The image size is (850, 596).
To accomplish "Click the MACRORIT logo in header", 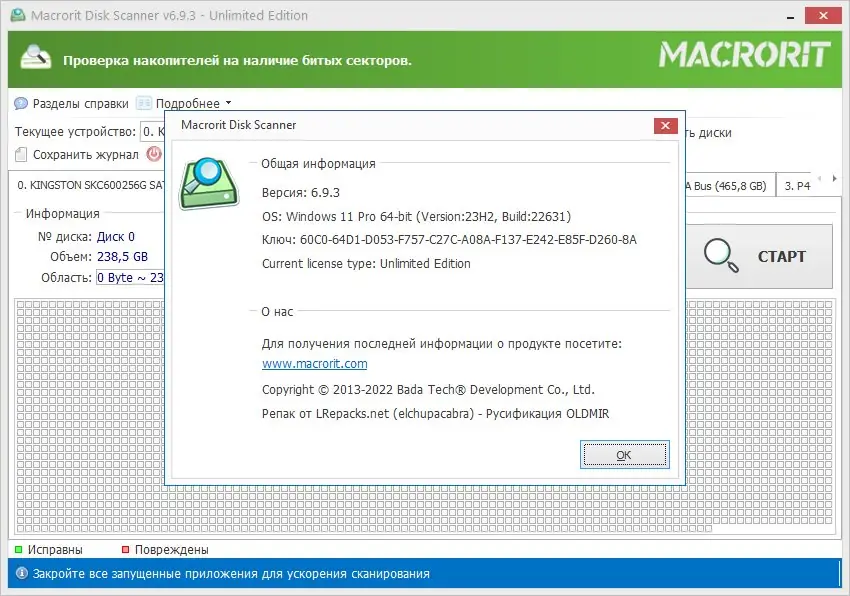I will 744,55.
